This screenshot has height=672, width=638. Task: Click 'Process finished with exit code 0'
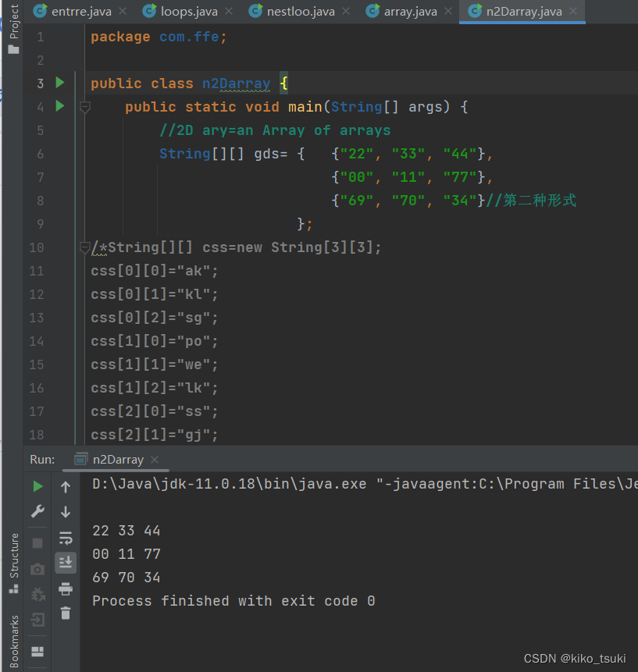[233, 601]
